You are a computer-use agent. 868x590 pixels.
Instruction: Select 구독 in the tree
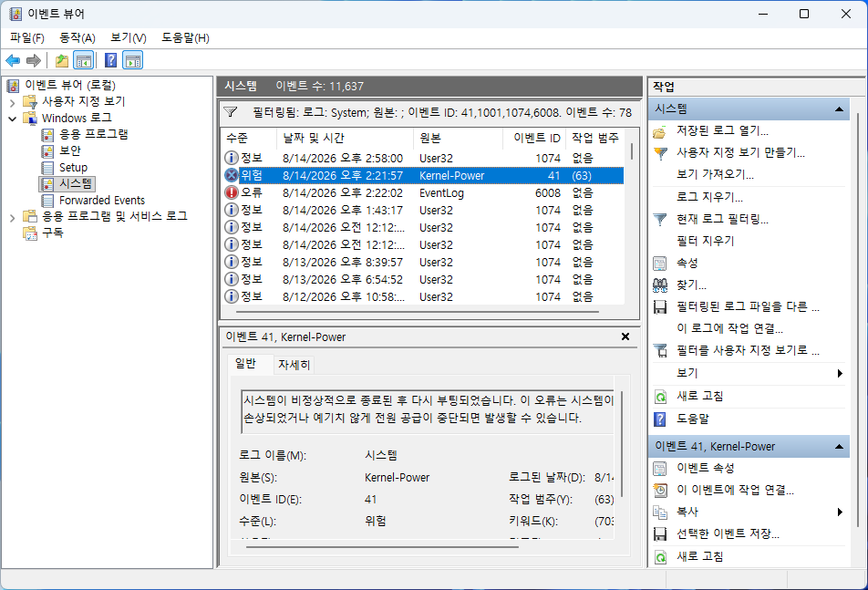[x=52, y=233]
